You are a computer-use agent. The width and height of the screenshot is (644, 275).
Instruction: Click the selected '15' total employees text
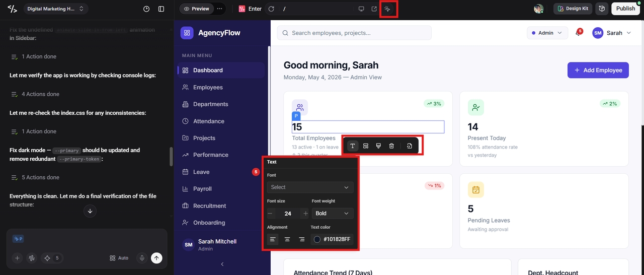point(297,127)
